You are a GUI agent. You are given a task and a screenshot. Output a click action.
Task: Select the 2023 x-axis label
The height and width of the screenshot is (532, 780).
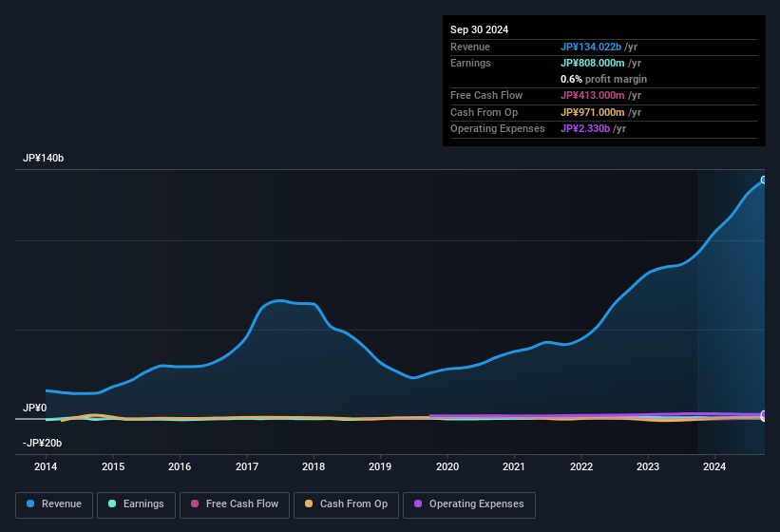tap(648, 466)
